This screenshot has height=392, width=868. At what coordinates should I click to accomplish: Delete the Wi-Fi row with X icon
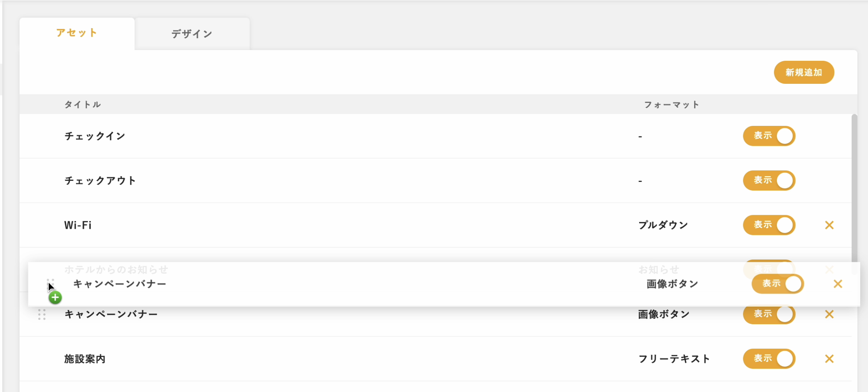point(829,225)
